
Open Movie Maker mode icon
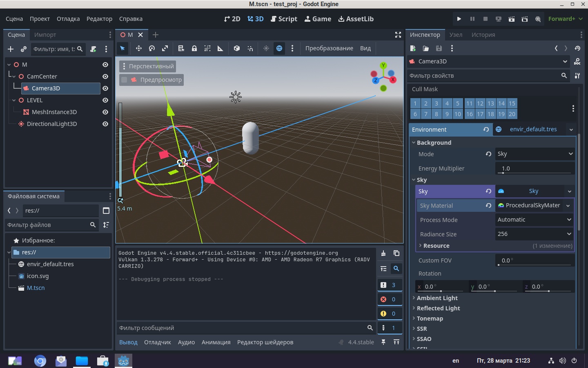pos(538,19)
